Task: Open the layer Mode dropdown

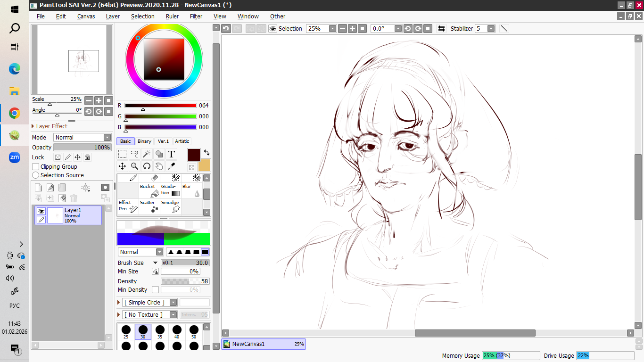Action: (82, 138)
